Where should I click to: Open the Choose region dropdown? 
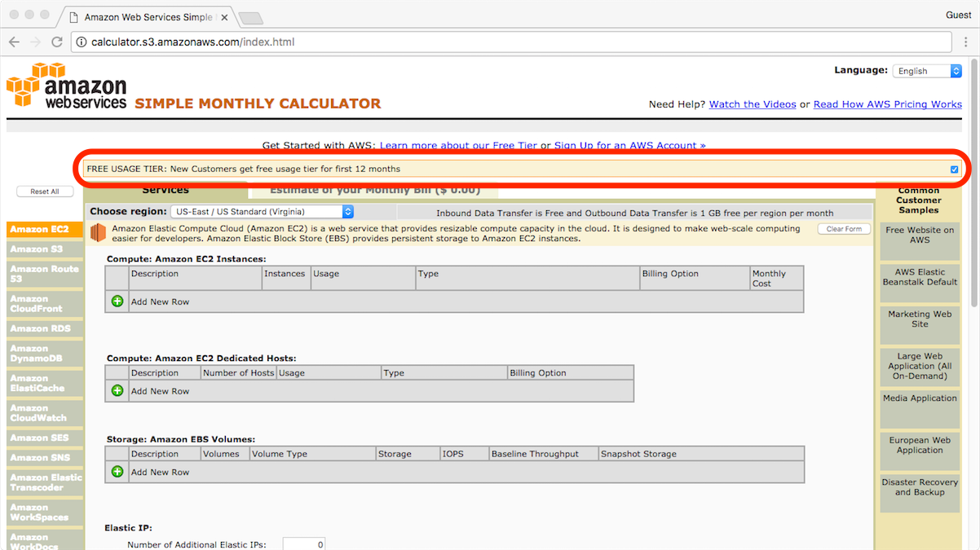262,212
